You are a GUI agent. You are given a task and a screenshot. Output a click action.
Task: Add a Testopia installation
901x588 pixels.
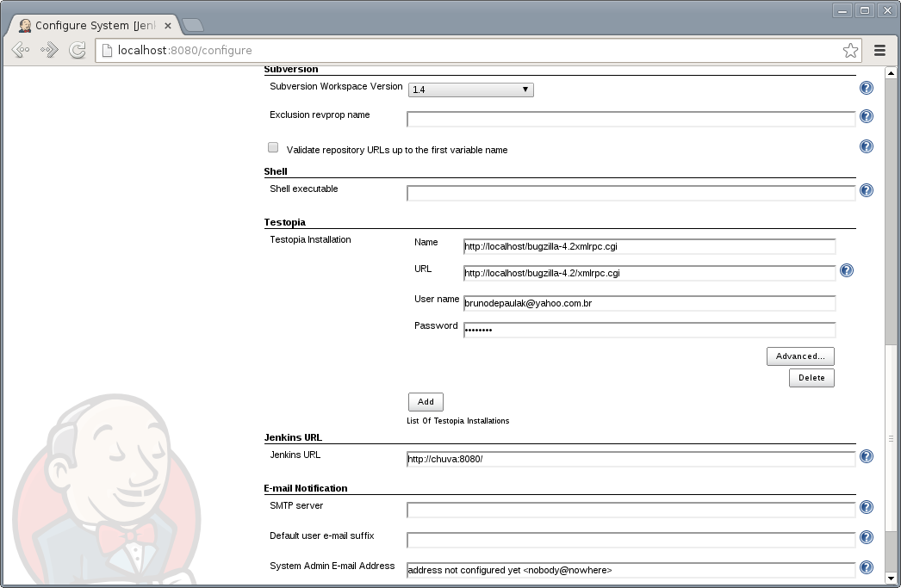click(x=426, y=402)
